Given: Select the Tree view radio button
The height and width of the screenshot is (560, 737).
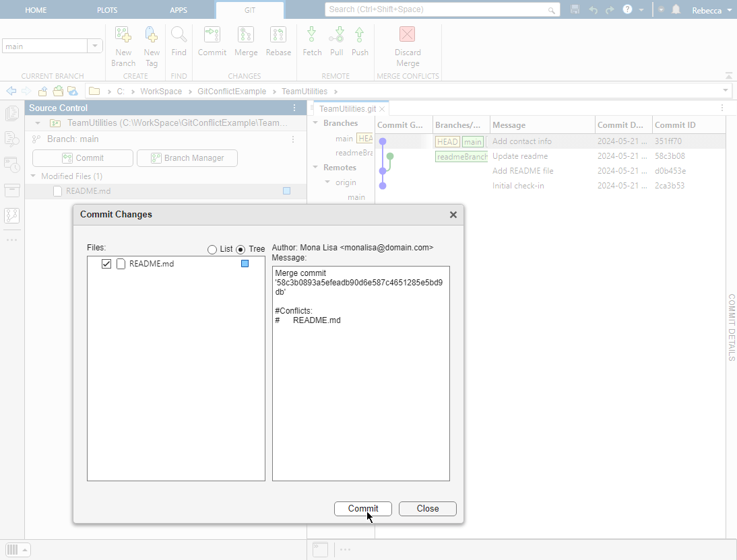Looking at the screenshot, I should click(241, 250).
